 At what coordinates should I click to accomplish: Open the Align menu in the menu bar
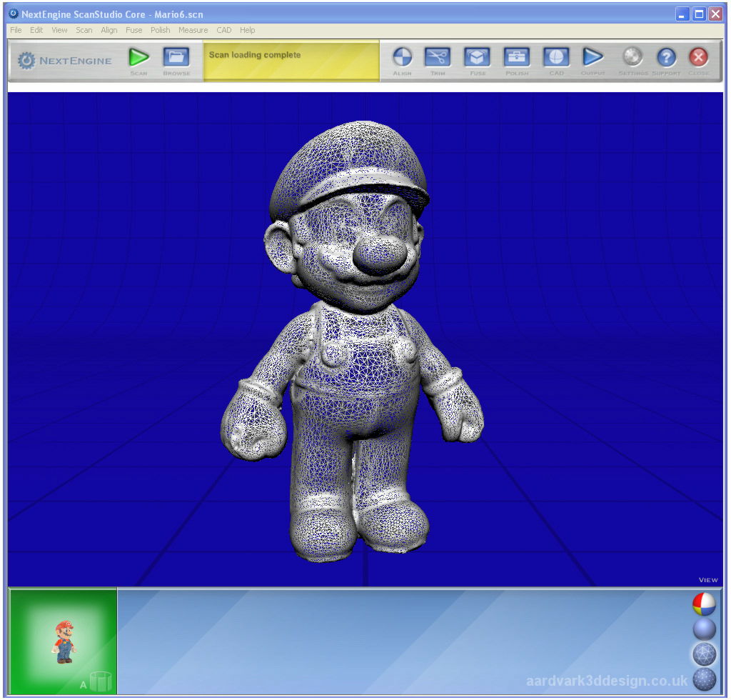point(109,30)
